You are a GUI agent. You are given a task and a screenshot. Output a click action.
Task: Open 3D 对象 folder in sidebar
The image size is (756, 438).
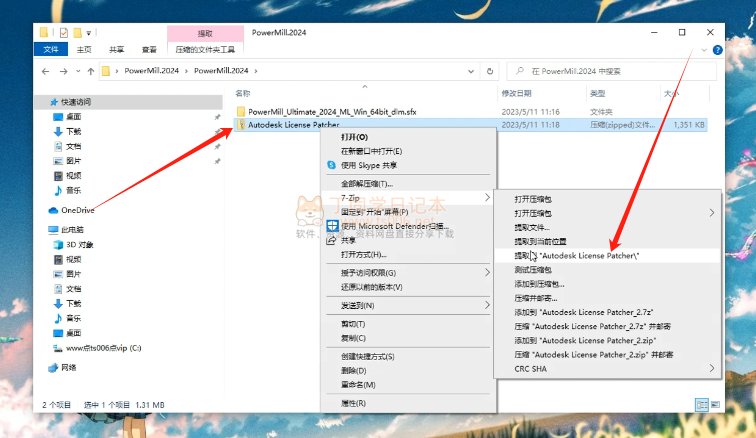coord(74,245)
